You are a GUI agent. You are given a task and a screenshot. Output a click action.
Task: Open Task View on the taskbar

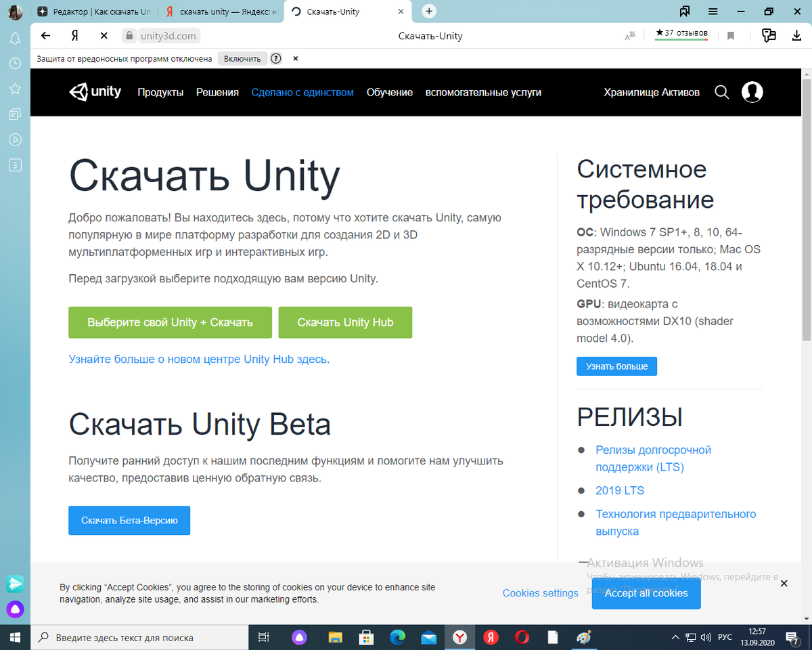tap(264, 637)
